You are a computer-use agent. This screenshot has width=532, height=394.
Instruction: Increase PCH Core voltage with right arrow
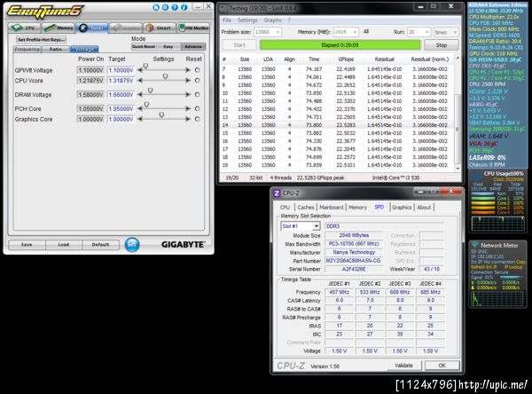(188, 108)
